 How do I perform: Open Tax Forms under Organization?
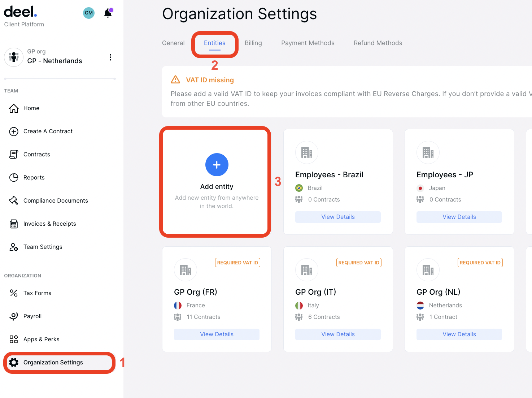tap(37, 293)
